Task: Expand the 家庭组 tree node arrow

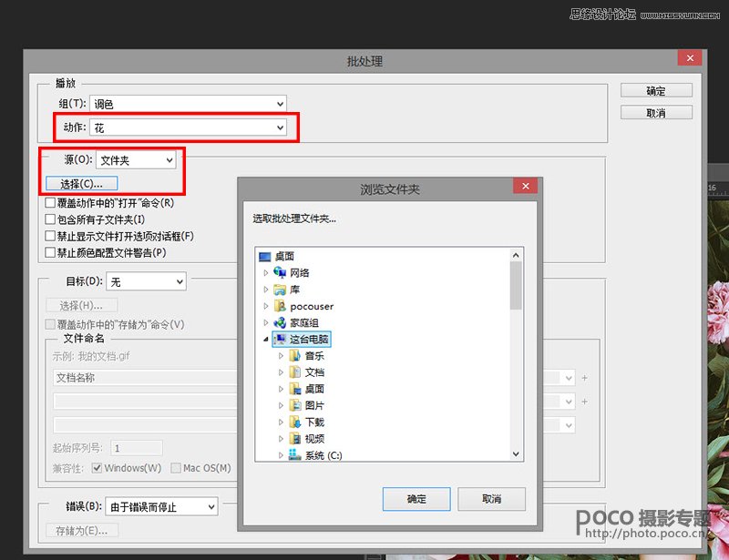Action: point(266,322)
